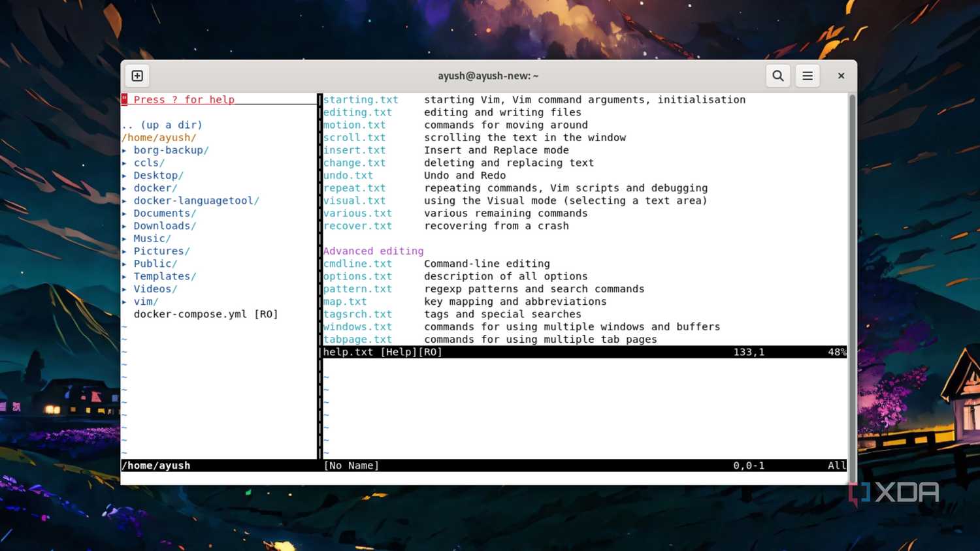Click the various.txt help tag
This screenshot has height=551, width=980.
pos(357,213)
